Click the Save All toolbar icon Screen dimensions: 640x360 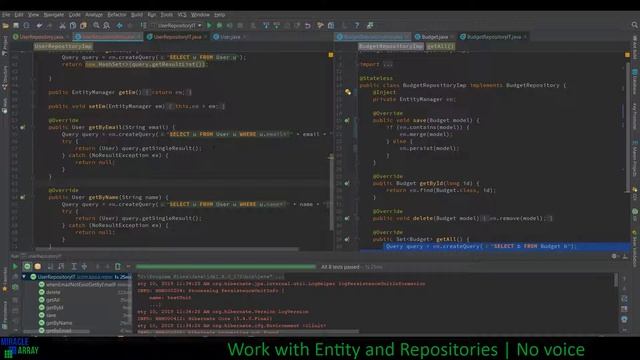(16, 25)
